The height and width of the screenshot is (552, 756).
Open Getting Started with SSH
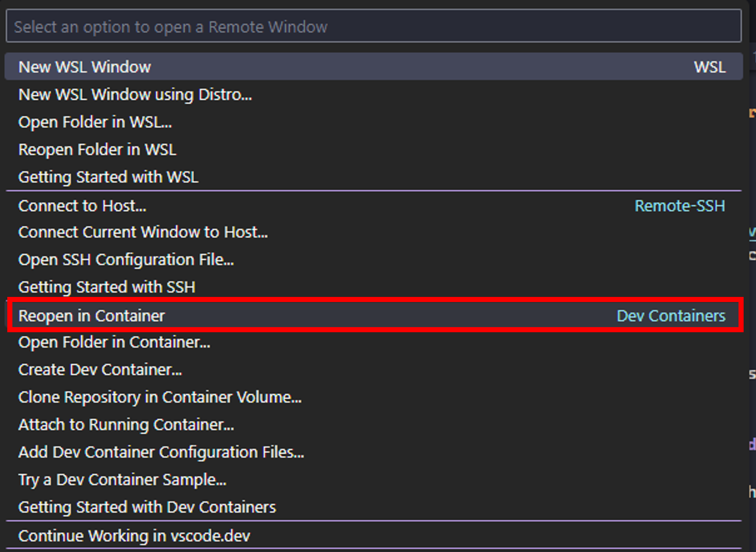tap(374, 287)
